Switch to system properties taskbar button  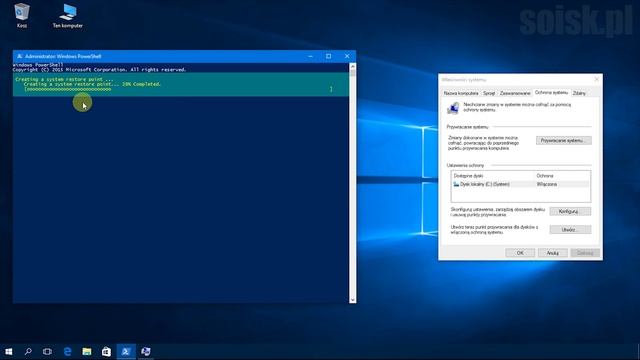pyautogui.click(x=146, y=351)
